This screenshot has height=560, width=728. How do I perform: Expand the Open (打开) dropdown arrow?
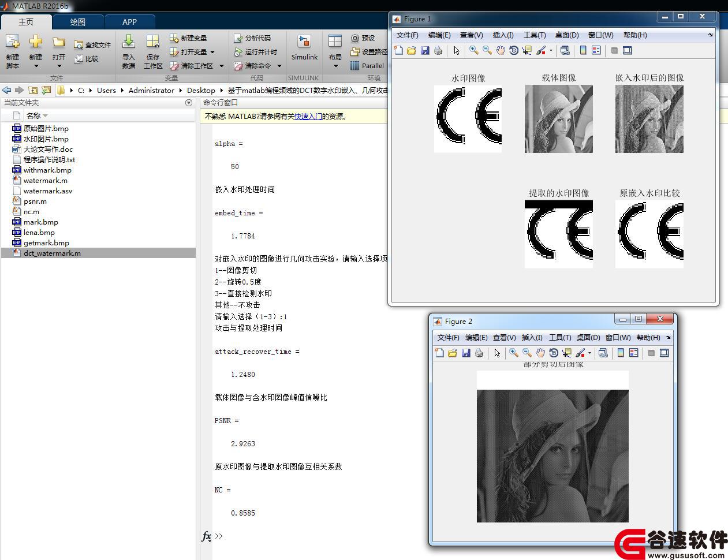pos(59,66)
